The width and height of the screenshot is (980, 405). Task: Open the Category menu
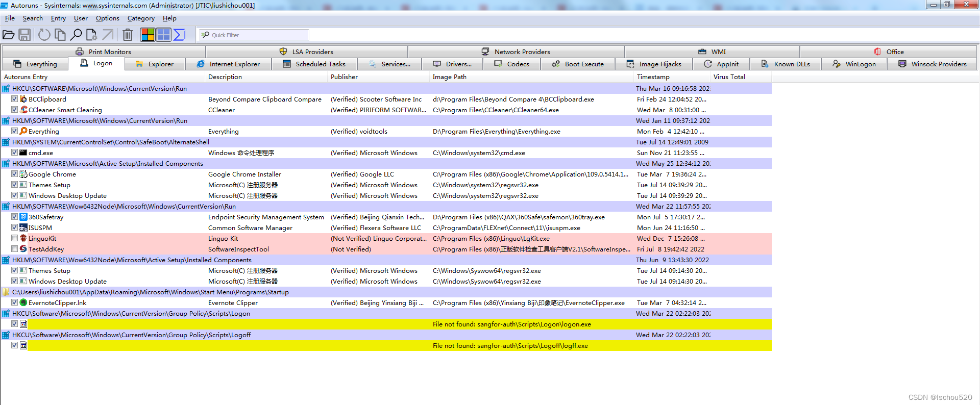141,18
